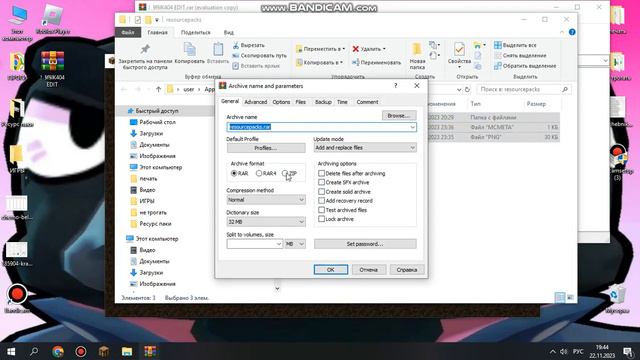Open the Comment tab
Screen dimensions: 640x360
pos(367,102)
